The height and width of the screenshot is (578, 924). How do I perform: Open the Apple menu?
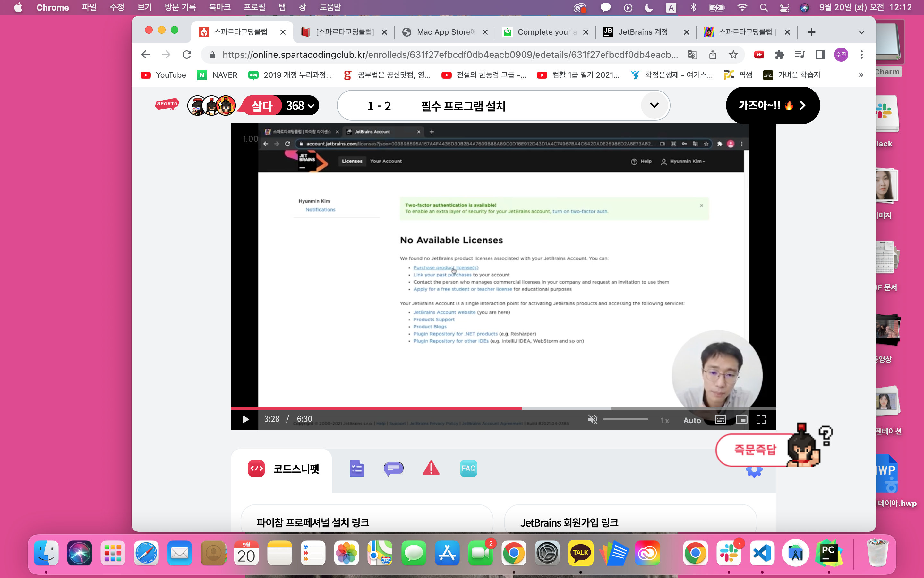tap(18, 7)
